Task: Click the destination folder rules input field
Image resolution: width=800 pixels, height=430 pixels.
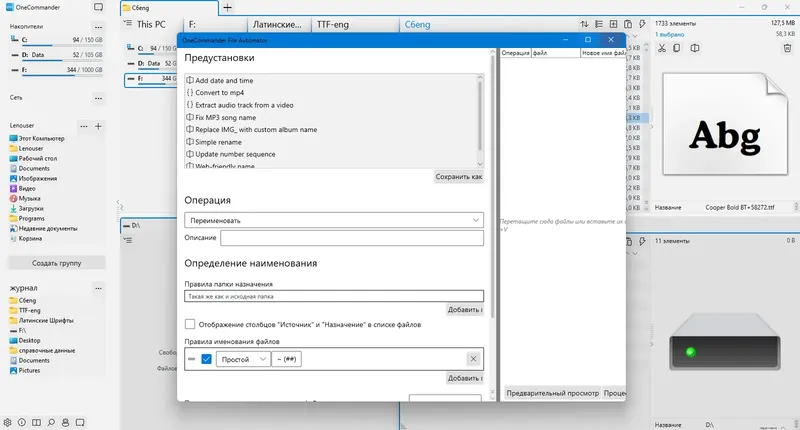Action: tap(334, 296)
